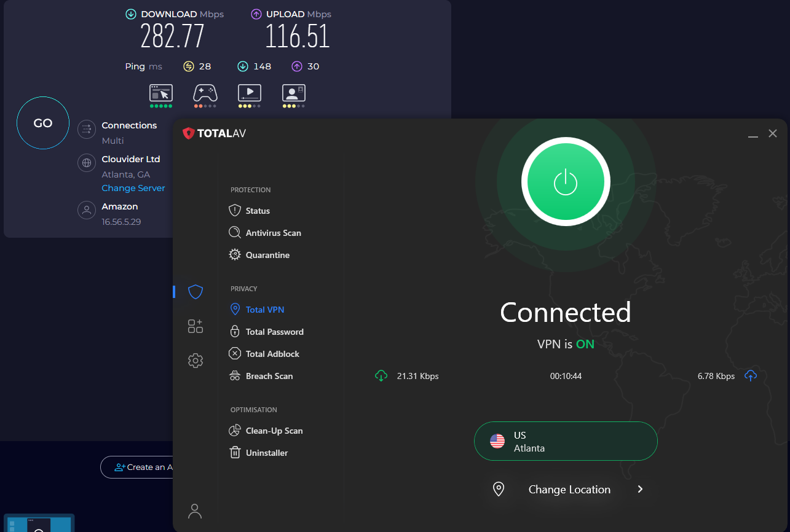Open settings gear in TotalAV sidebar

pos(196,361)
